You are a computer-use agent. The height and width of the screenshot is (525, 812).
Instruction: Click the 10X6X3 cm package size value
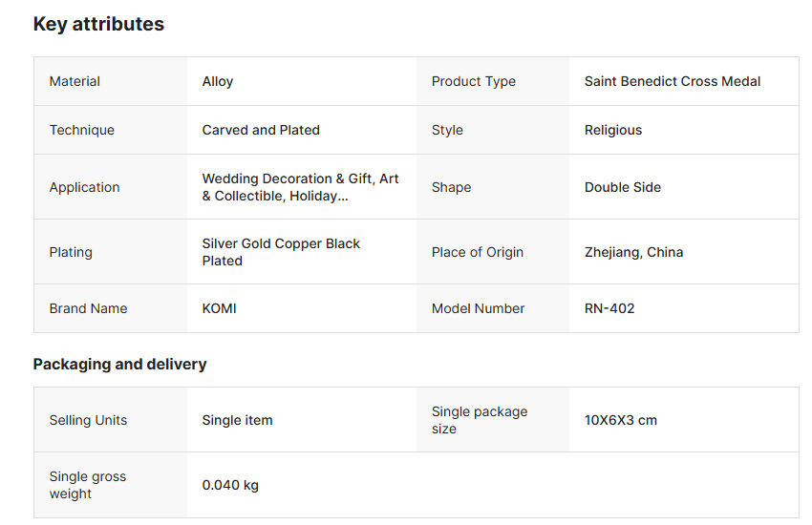point(621,421)
